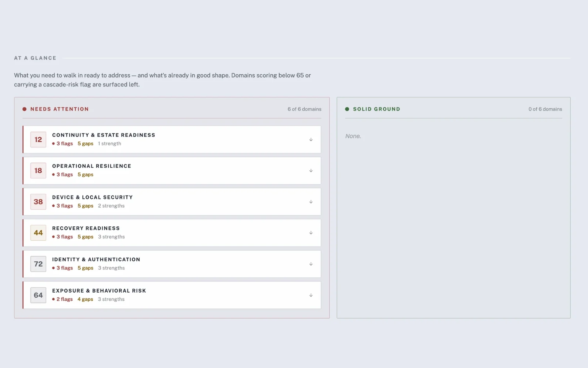
Task: Click the score badge 38
Action: 38,202
